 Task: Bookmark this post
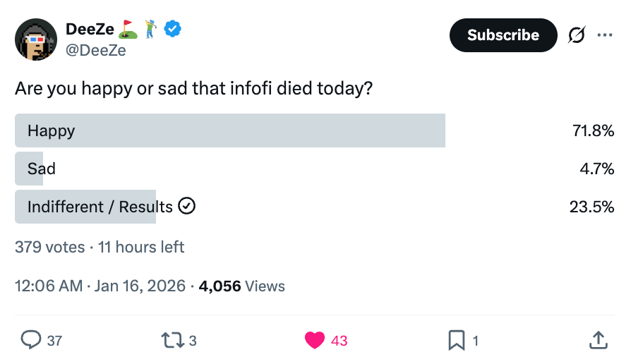pyautogui.click(x=457, y=340)
